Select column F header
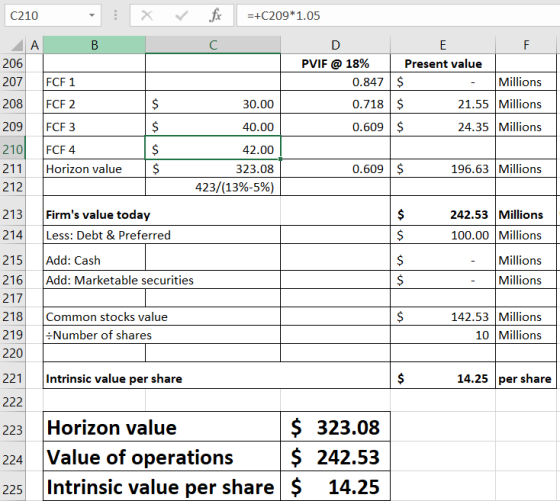The height and width of the screenshot is (501, 560). [526, 45]
